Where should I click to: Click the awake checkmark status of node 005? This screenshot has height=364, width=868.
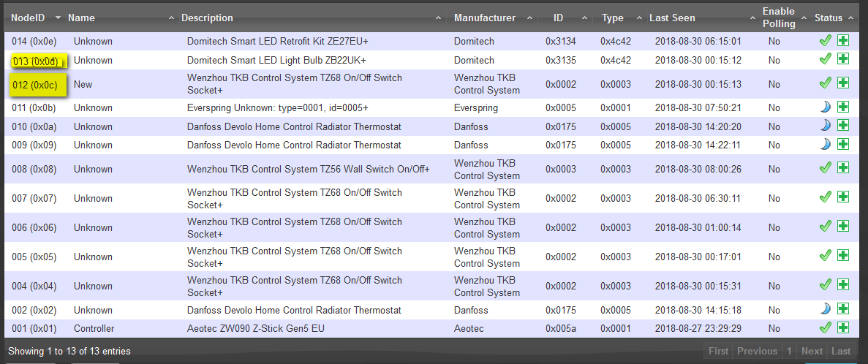point(826,256)
